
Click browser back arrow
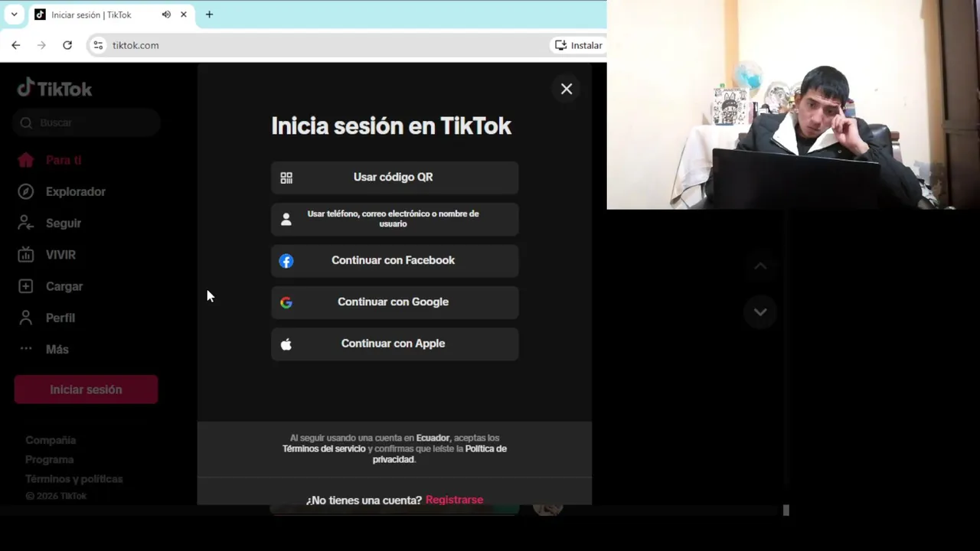pyautogui.click(x=16, y=45)
